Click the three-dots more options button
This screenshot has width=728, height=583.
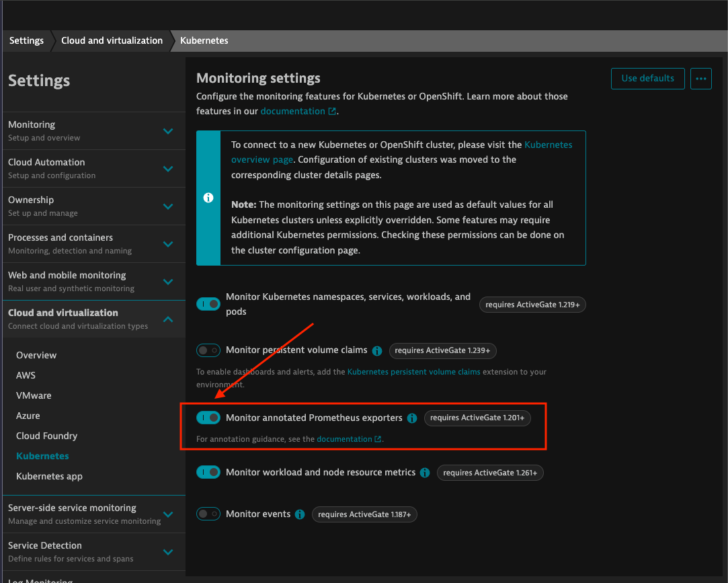[x=701, y=79]
